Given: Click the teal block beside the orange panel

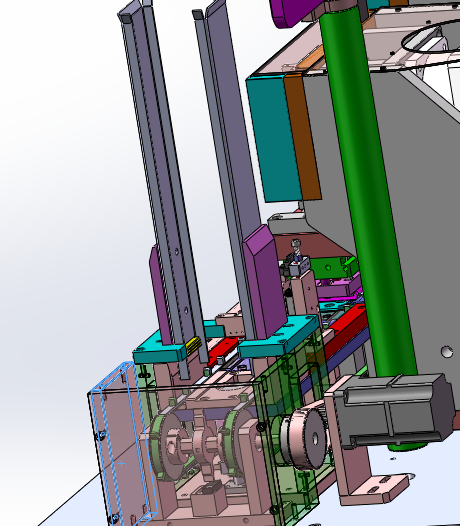Looking at the screenshot, I should coord(273,138).
